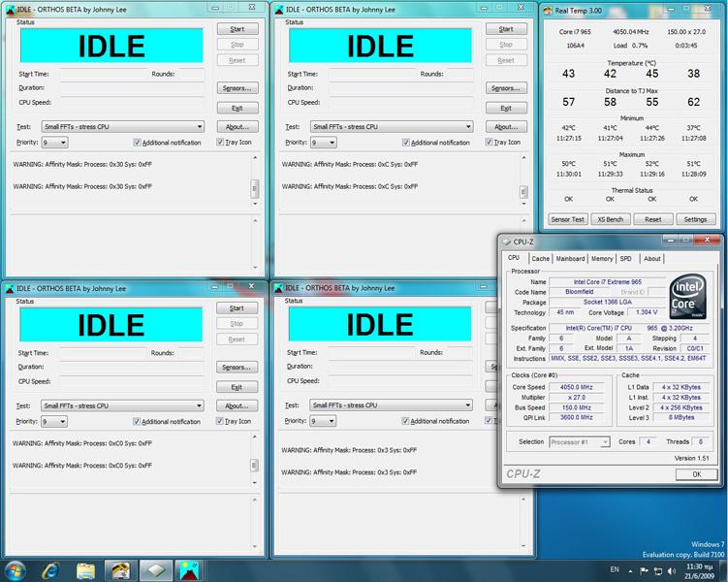The width and height of the screenshot is (728, 582).
Task: Open the Processor #1 Selection dropdown in CPU-Z
Action: tap(579, 442)
